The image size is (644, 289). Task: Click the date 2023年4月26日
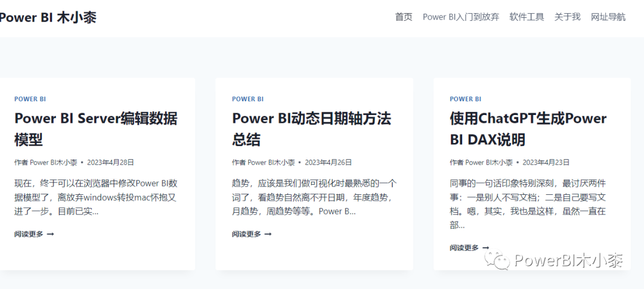(328, 162)
